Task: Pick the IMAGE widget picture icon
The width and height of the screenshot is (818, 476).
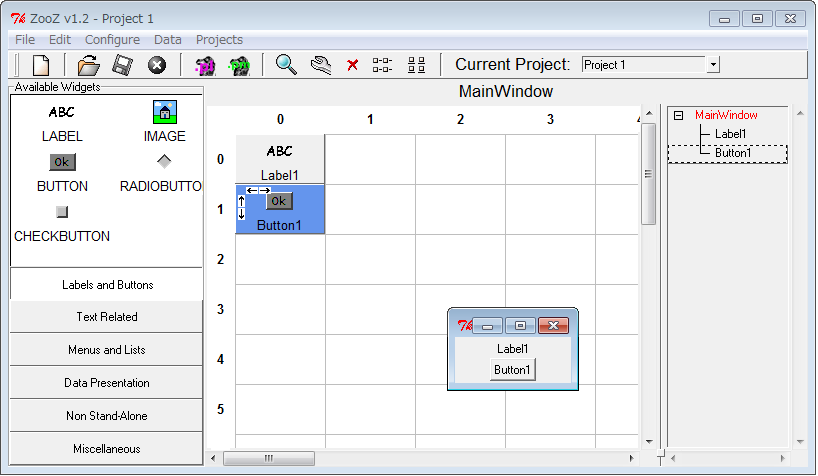Action: coord(165,112)
